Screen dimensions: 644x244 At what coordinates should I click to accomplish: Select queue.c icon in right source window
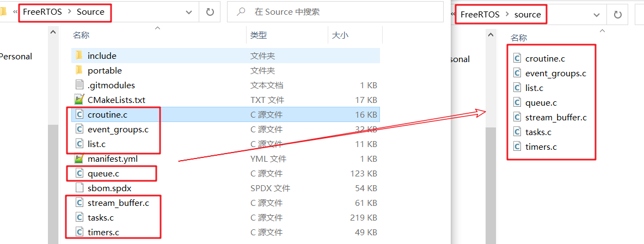[517, 103]
